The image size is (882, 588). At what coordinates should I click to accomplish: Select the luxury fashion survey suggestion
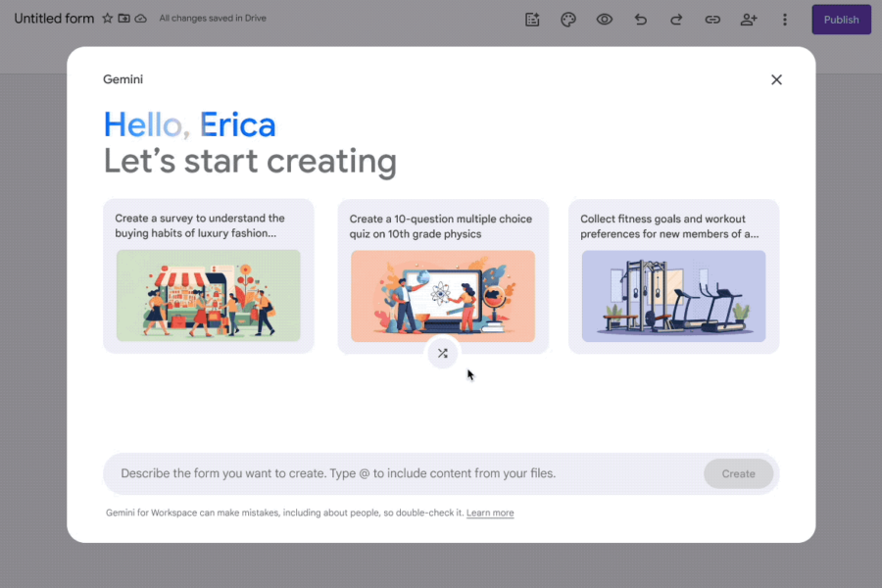tap(208, 275)
